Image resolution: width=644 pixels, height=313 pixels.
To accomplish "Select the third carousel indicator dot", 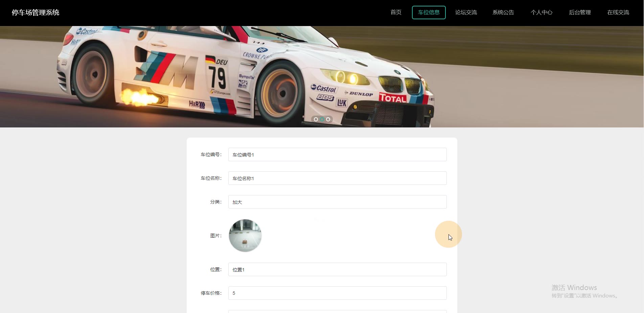I will 328,119.
